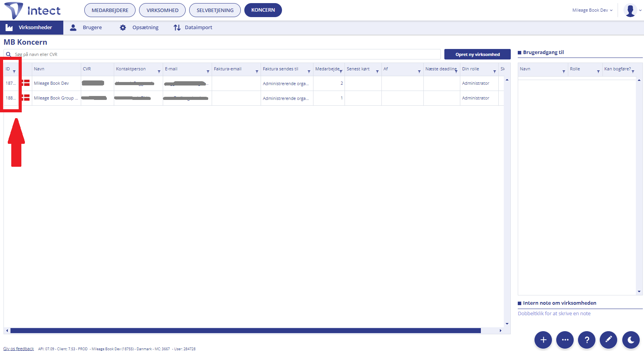Image resolution: width=644 pixels, height=351 pixels.
Task: Open the Faktura sendes til column filter
Action: tap(309, 72)
